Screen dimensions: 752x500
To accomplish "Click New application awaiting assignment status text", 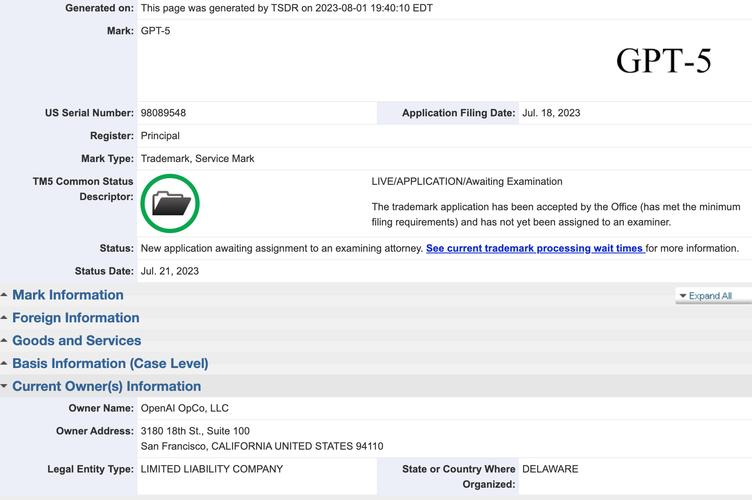I will (x=282, y=248).
